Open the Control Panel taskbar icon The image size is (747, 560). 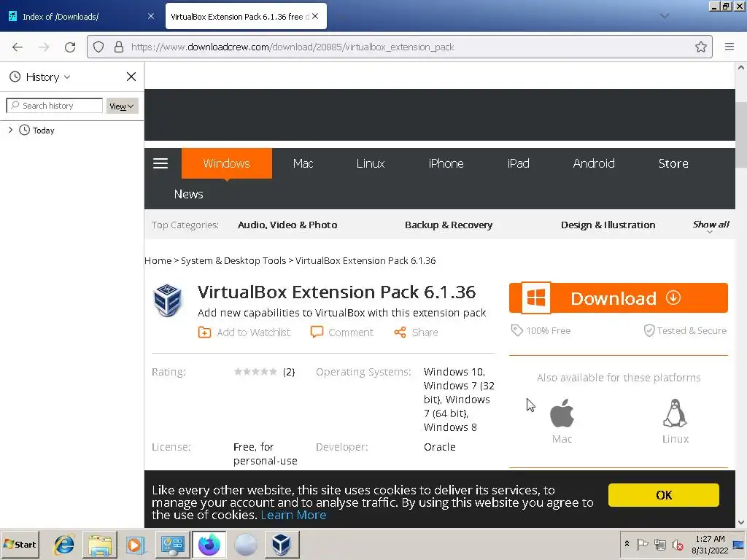(172, 544)
